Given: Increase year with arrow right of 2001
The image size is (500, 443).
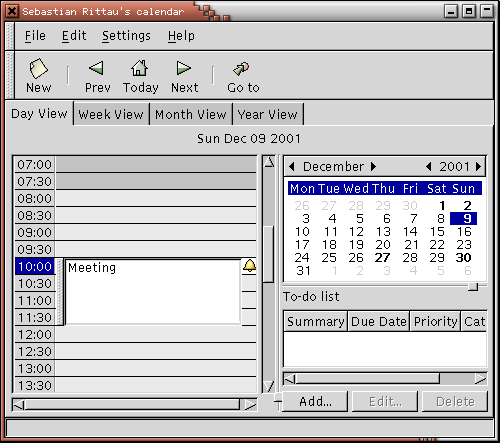Looking at the screenshot, I should [x=478, y=166].
